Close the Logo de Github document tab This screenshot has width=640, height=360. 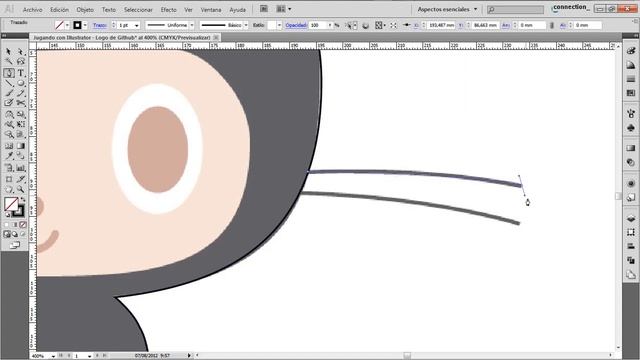pos(216,38)
